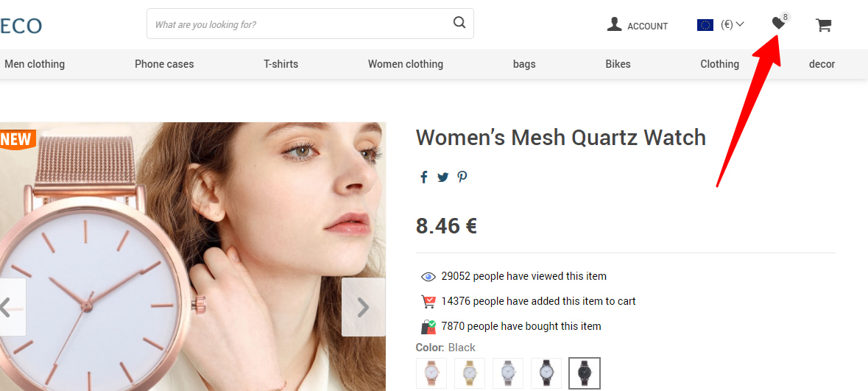The height and width of the screenshot is (391, 868).
Task: Choose the silver watch color
Action: (508, 373)
